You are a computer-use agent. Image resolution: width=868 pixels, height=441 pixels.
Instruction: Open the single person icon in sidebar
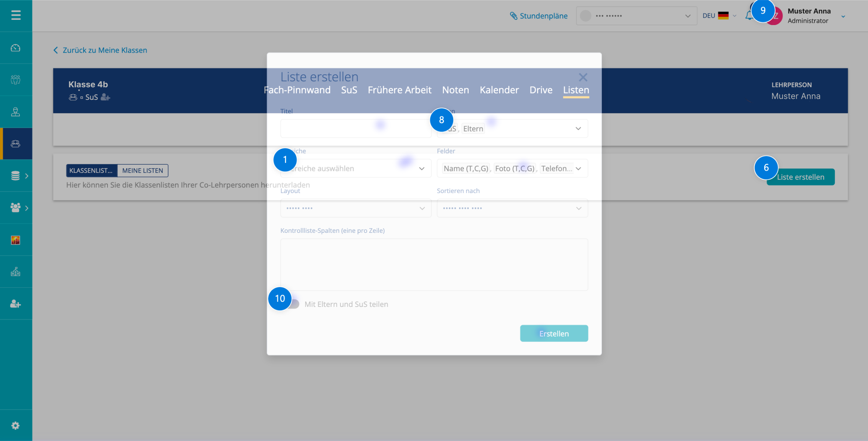click(15, 112)
